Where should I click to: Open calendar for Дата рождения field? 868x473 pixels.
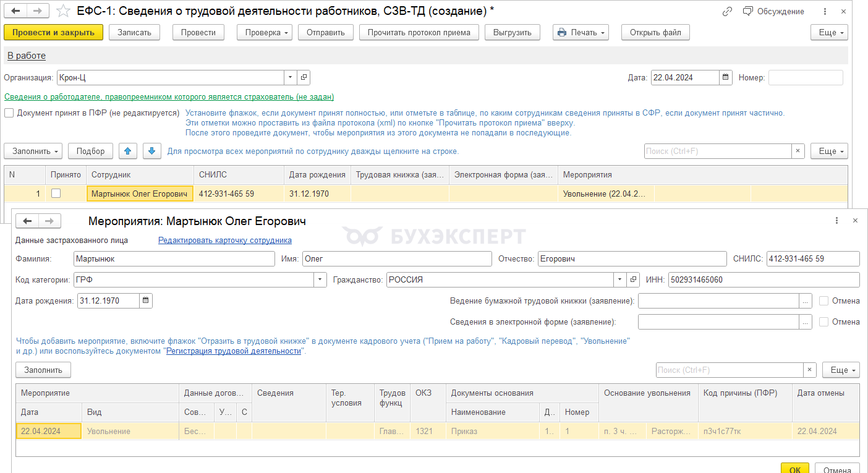[145, 301]
